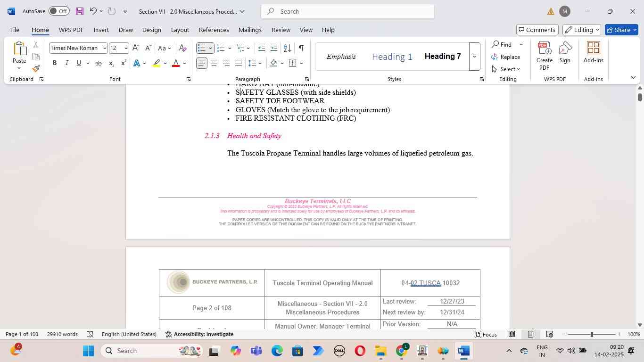This screenshot has height=362, width=644.
Task: Apply the text highlight color pen
Action: [157, 63]
